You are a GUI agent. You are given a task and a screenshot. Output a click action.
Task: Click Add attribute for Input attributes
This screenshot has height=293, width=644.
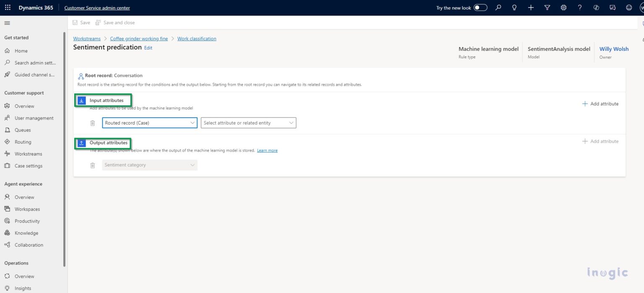pos(600,104)
